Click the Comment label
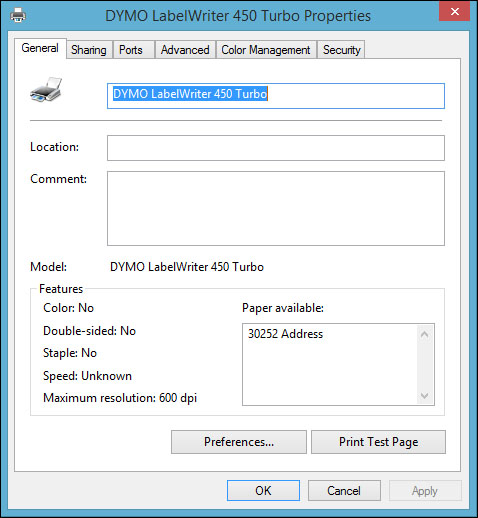This screenshot has height=518, width=478. click(58, 179)
